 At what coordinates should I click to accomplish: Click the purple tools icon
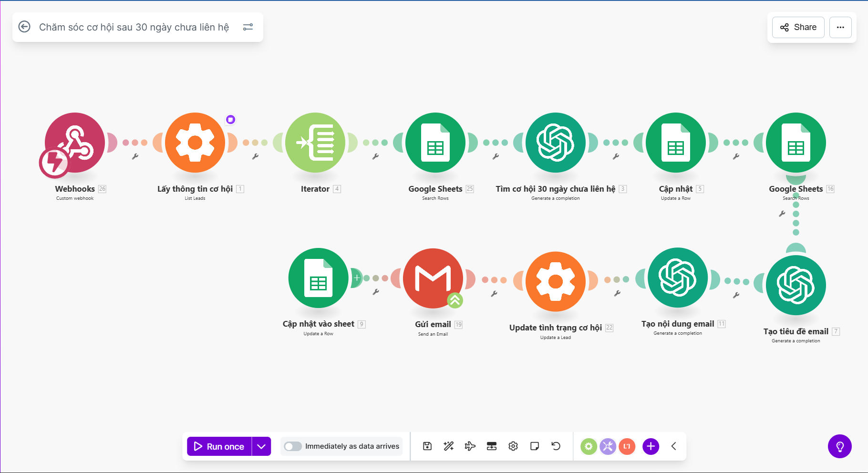point(608,446)
